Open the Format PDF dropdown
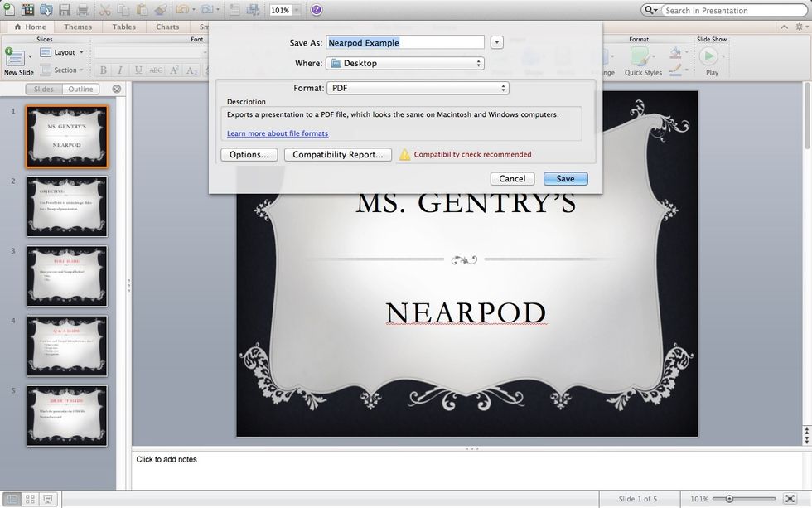This screenshot has width=812, height=508. [x=418, y=88]
